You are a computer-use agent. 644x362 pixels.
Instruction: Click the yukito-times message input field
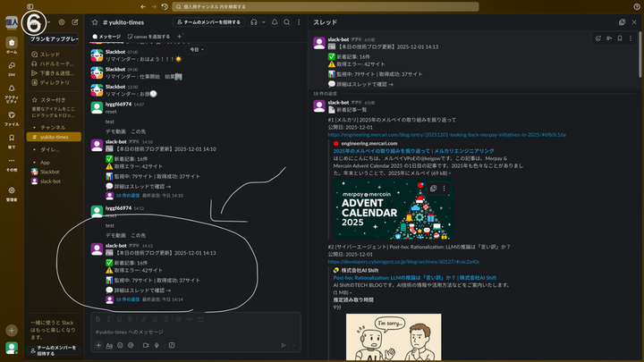click(196, 332)
